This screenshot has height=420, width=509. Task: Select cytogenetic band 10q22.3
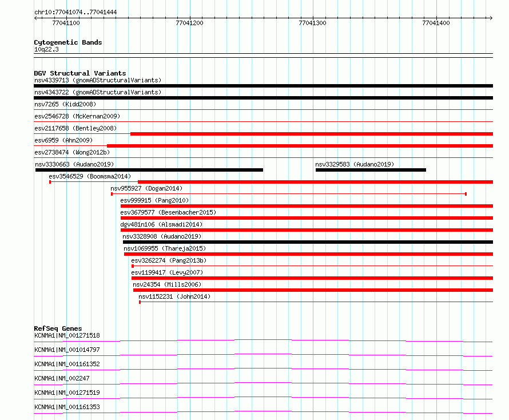[x=46, y=49]
